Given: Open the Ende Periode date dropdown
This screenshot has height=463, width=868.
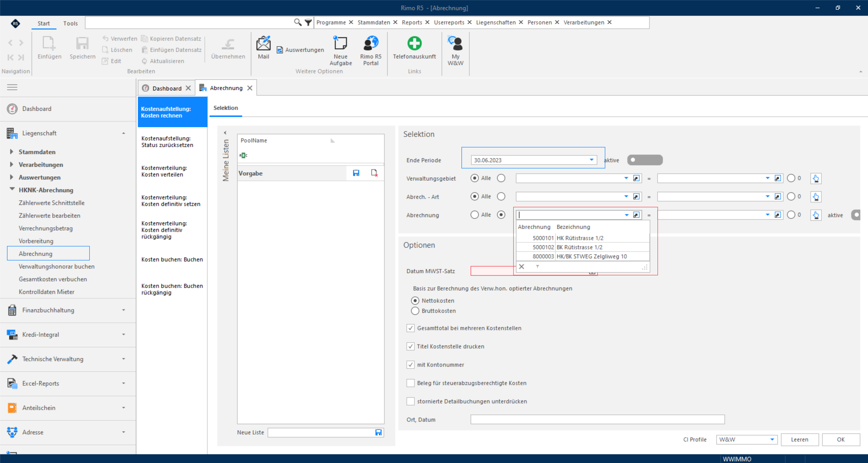Looking at the screenshot, I should 591,160.
